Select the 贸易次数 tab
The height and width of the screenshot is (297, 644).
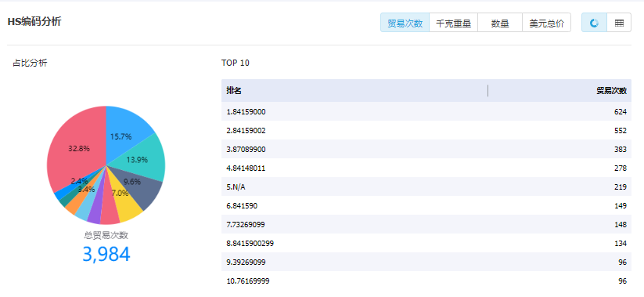click(x=405, y=23)
